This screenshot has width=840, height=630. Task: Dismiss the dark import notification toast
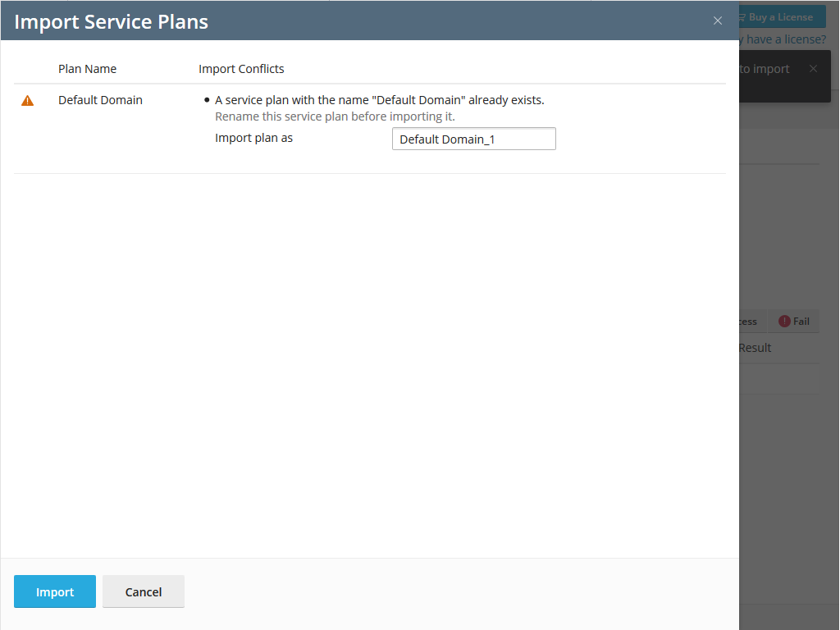coord(813,69)
